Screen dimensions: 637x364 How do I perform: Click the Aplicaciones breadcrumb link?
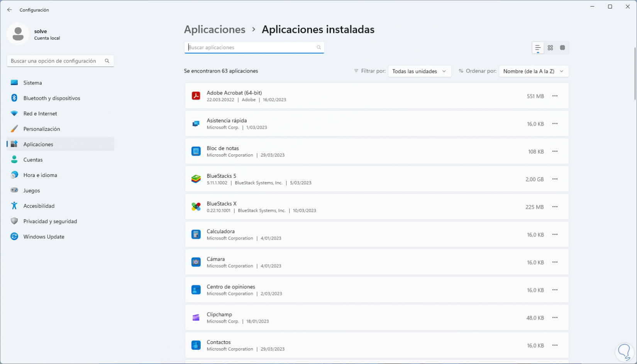(x=215, y=29)
